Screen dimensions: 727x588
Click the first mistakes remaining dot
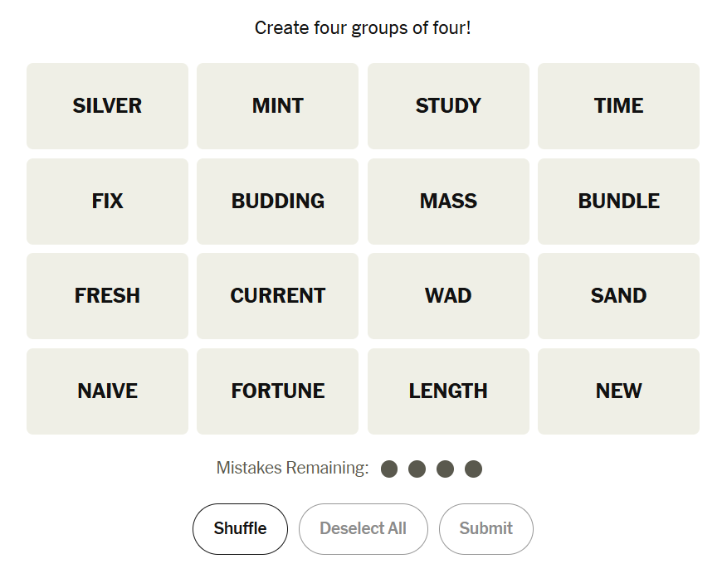(389, 469)
